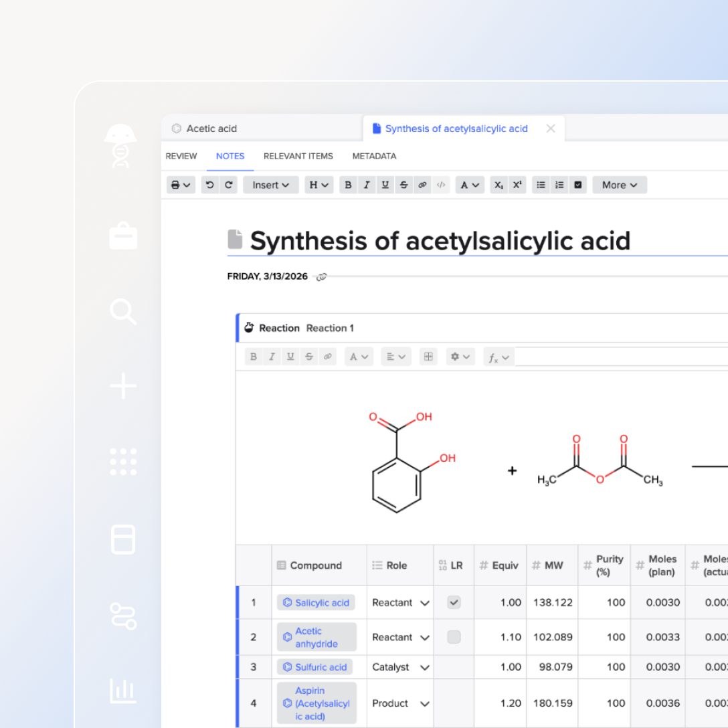Insert a bulleted list

click(x=541, y=185)
